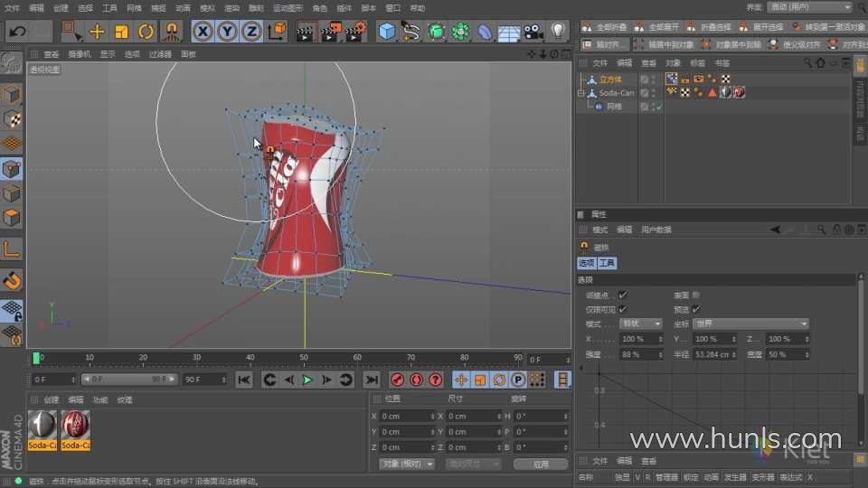Expand the Soda-Can tree node

581,93
